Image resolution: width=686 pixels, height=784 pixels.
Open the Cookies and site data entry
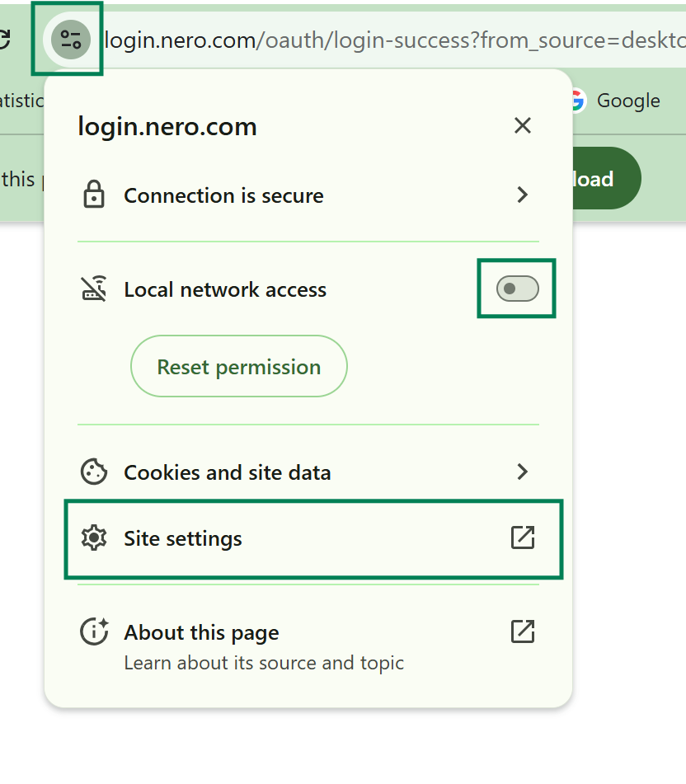pyautogui.click(x=227, y=472)
